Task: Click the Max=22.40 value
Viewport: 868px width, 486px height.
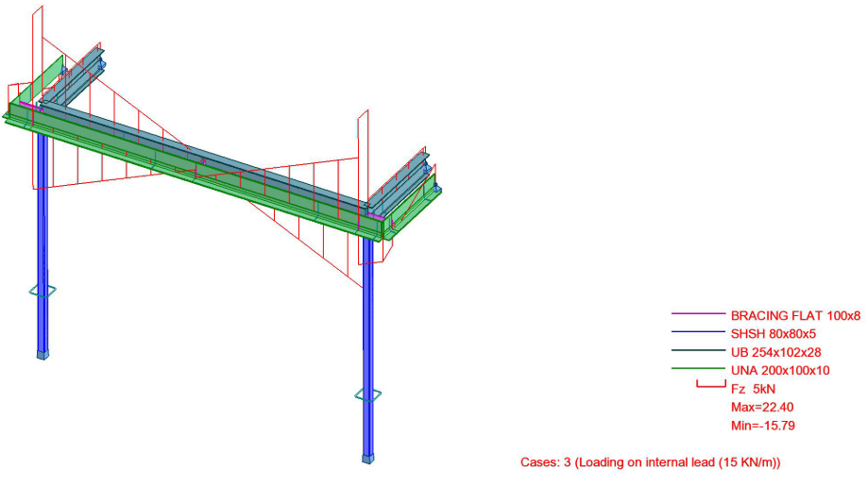Action: coord(762,407)
